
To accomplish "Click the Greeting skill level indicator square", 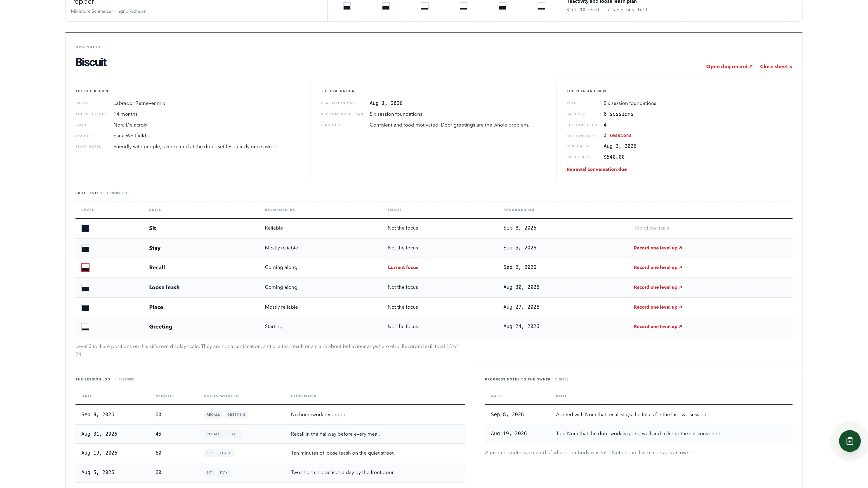I will click(x=85, y=327).
